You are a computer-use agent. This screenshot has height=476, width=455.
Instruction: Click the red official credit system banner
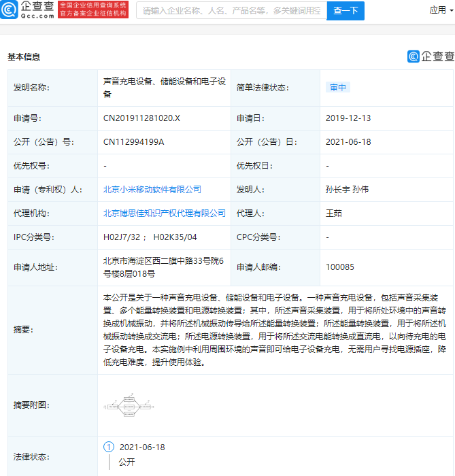93,10
